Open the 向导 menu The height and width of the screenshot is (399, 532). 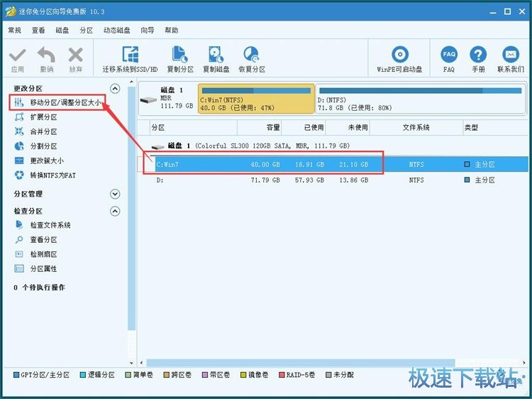click(148, 31)
